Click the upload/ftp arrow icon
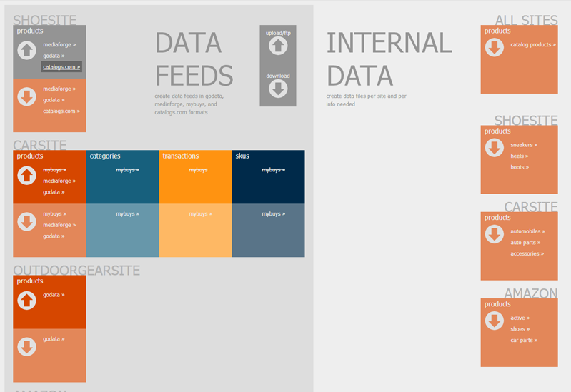 [x=278, y=46]
